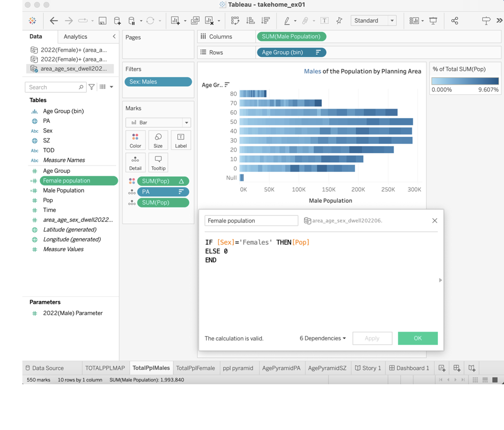The image size is (504, 430).
Task: Collapse the Data pane with the chevron
Action: click(114, 36)
